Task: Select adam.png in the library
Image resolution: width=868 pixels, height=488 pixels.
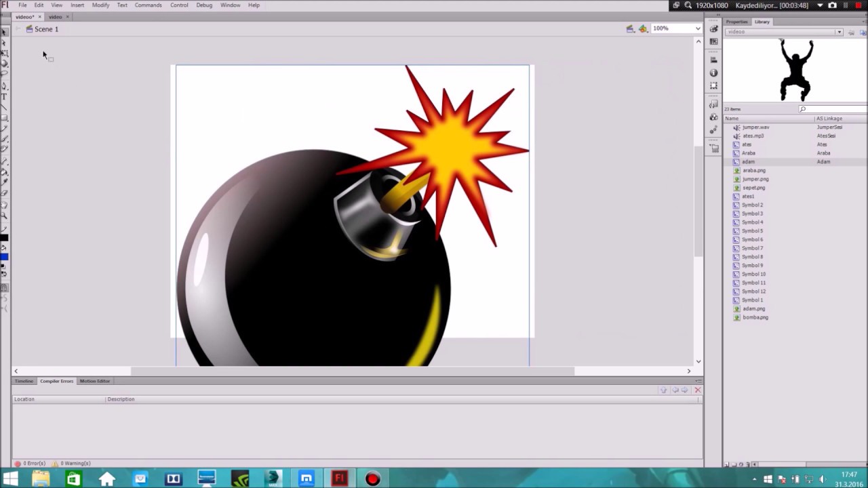Action: (x=753, y=308)
